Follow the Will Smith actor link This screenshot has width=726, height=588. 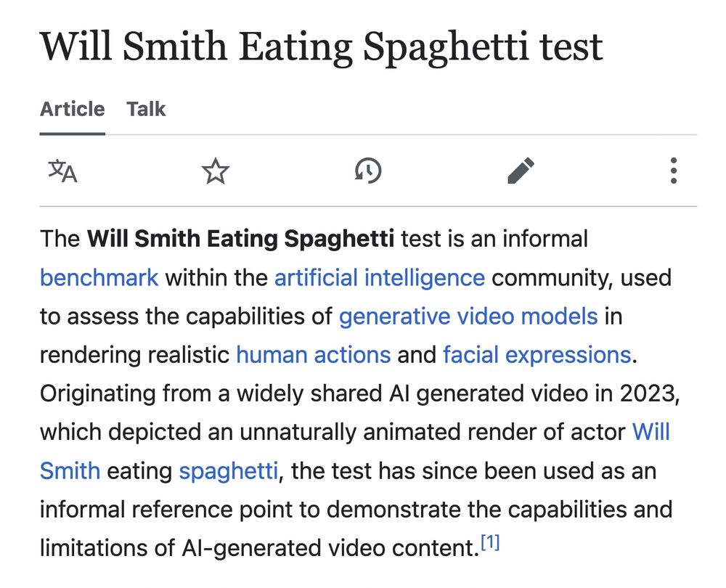[x=651, y=433]
